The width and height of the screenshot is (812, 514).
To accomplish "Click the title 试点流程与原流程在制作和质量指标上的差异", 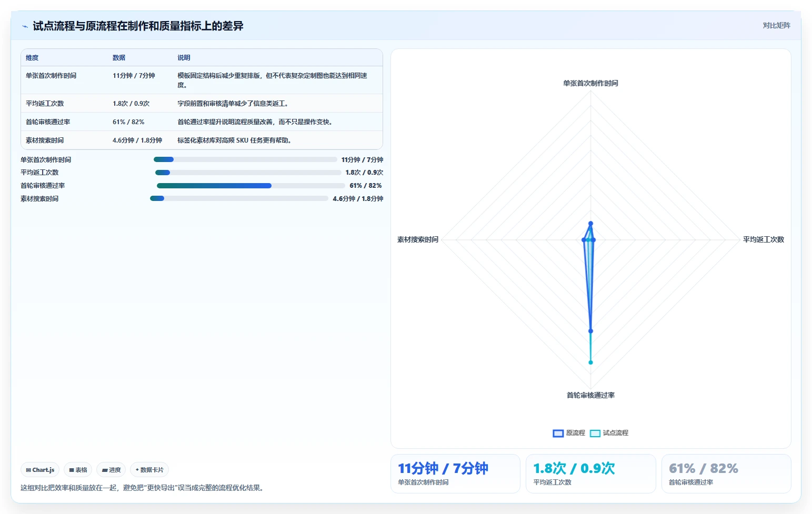I will pyautogui.click(x=138, y=26).
